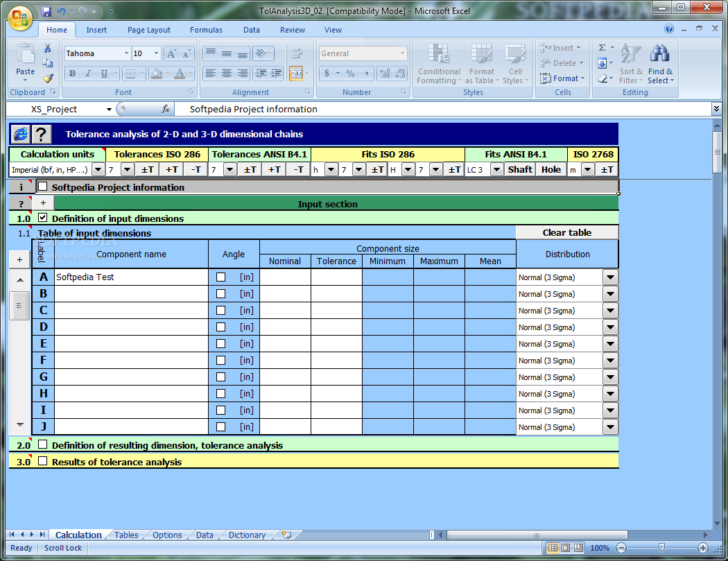728x561 pixels.
Task: Open the Dictionary sheet tab
Action: pos(247,535)
